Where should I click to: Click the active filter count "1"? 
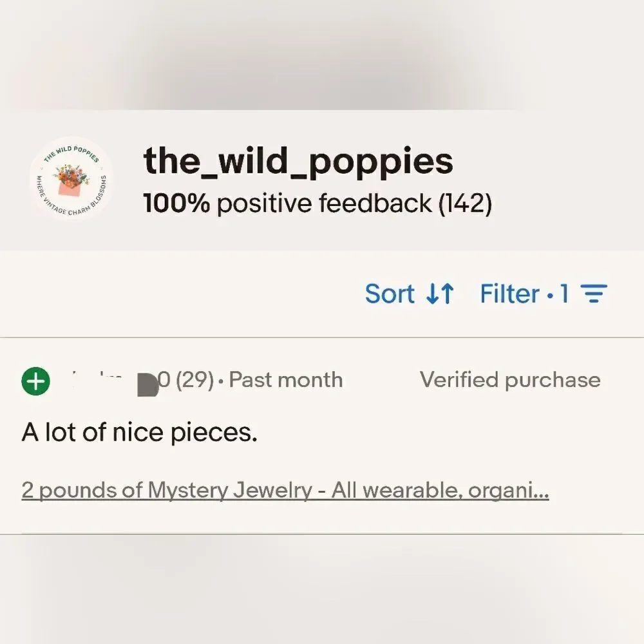point(564,294)
